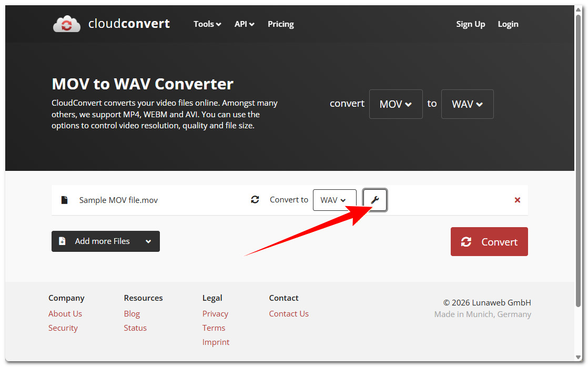Screen dimensions: 588x367
Task: Expand the MOV source format dropdown
Action: pos(396,104)
